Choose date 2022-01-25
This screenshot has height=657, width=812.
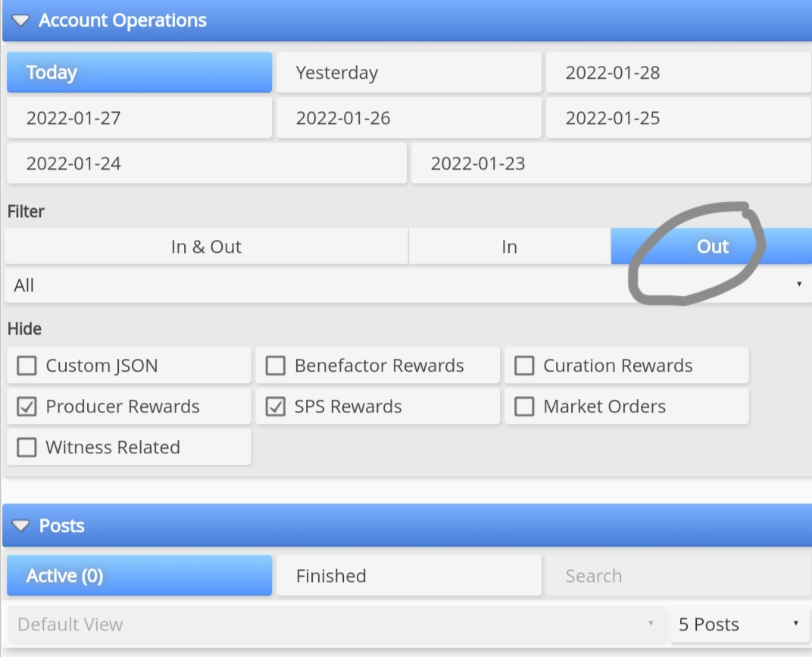click(679, 118)
